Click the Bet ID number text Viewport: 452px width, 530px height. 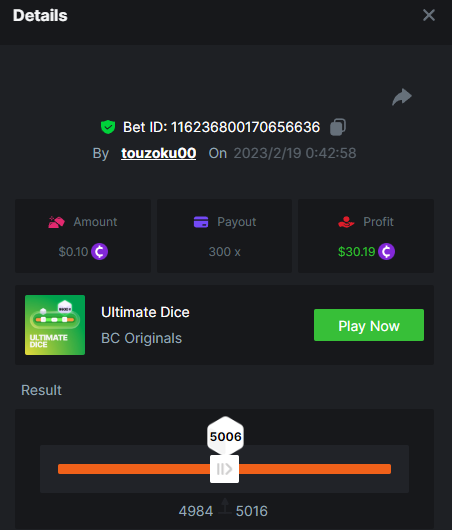(245, 127)
